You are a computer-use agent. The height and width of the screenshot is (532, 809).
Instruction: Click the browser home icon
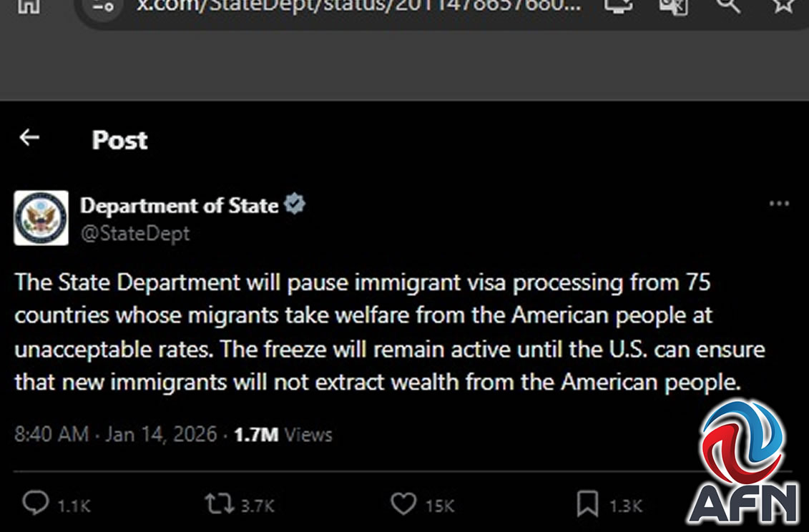tap(30, 6)
